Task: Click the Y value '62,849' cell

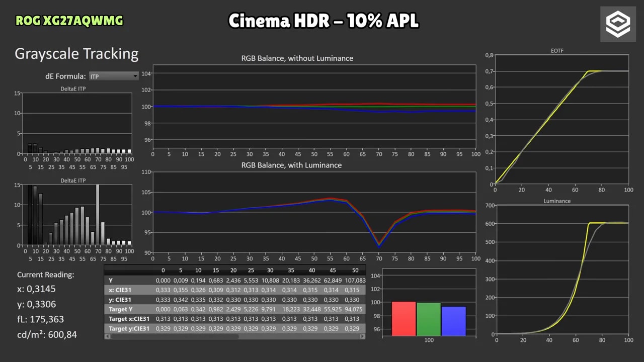Action: [332, 280]
